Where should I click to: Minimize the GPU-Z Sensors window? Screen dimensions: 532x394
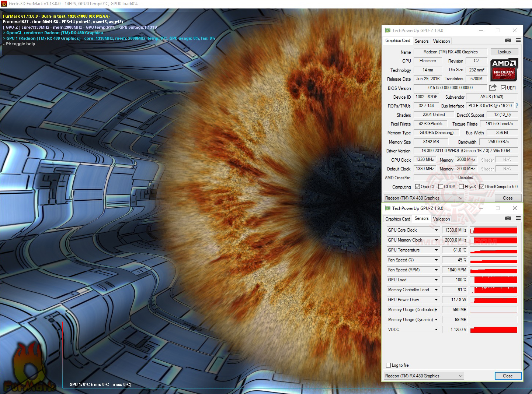(481, 208)
